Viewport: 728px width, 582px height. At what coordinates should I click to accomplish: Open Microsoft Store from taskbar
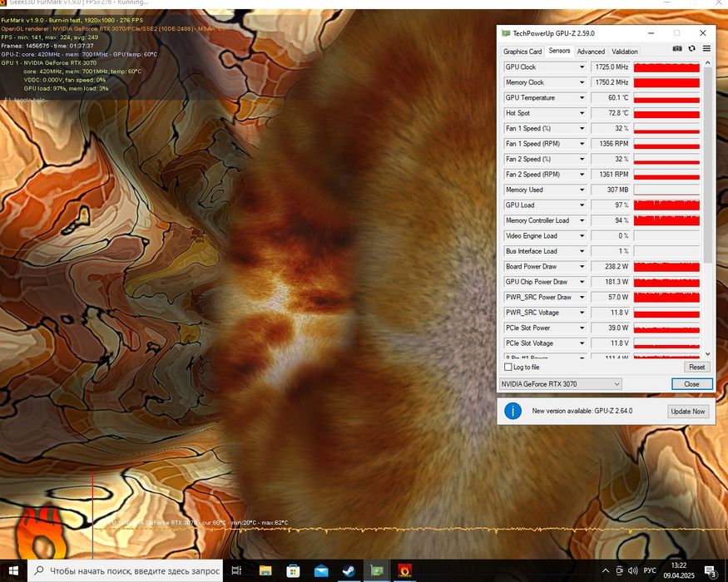point(293,571)
